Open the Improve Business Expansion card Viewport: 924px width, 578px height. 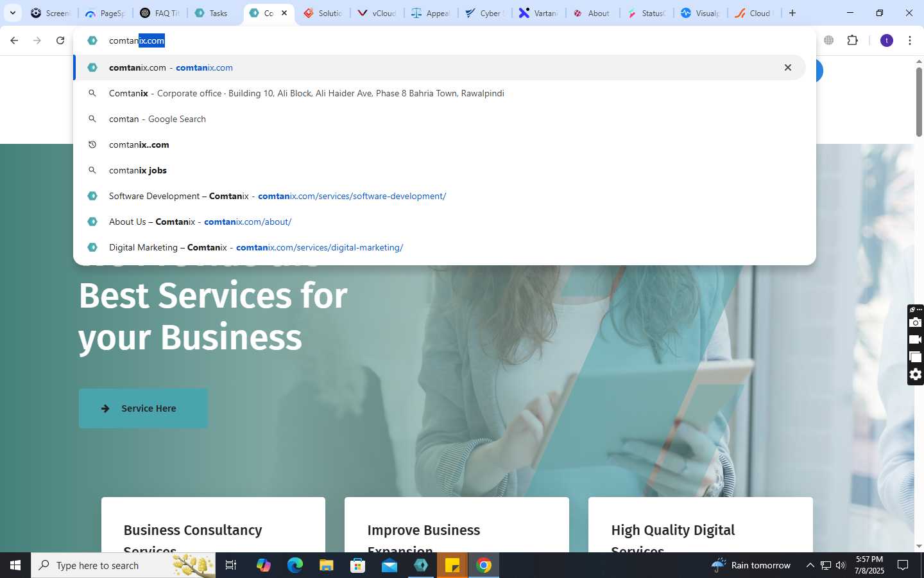tap(457, 525)
